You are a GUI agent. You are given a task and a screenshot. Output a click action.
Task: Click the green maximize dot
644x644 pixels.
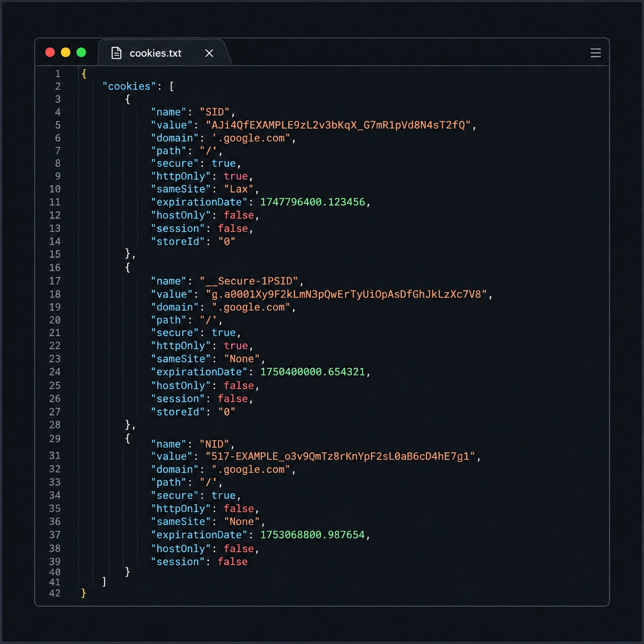pyautogui.click(x=81, y=52)
